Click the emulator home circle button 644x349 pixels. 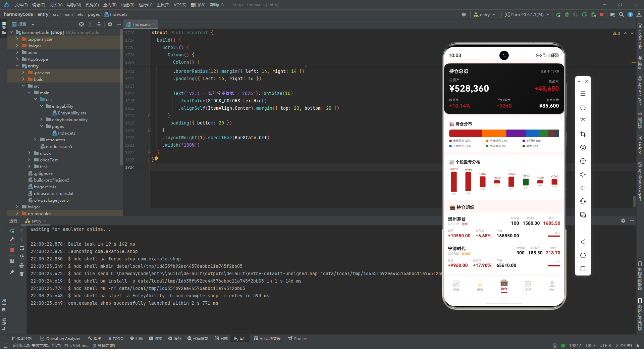click(583, 255)
